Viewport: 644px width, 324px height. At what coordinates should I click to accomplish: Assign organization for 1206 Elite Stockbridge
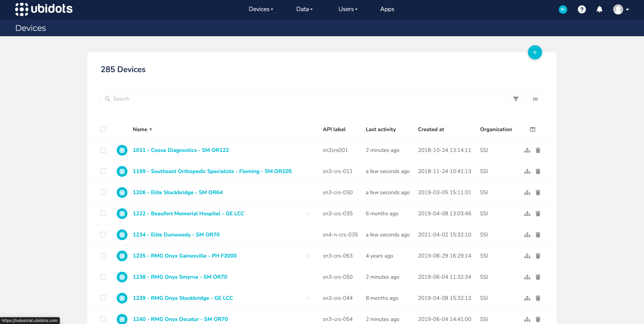click(527, 193)
